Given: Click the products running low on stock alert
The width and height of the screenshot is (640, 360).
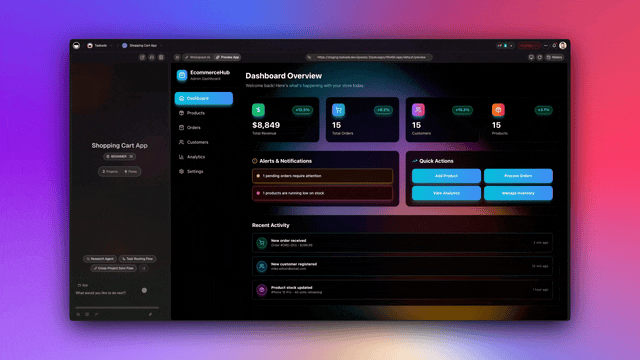Looking at the screenshot, I should [322, 193].
